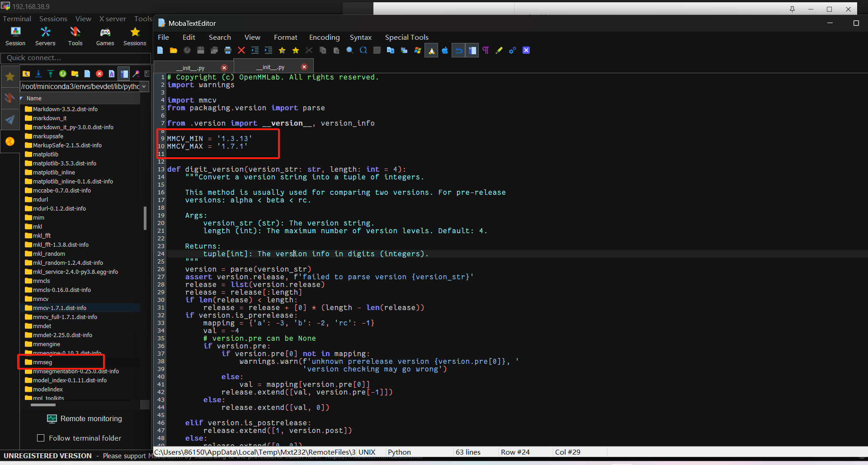Click the rename 'A' icon in SFTP panel
868x465 pixels.
coord(112,74)
